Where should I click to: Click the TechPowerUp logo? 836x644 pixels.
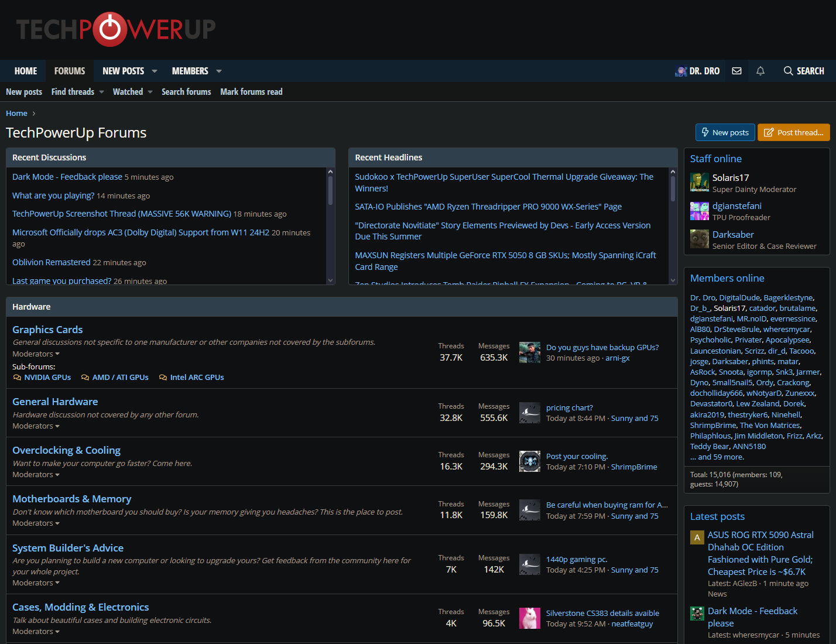[x=116, y=29]
